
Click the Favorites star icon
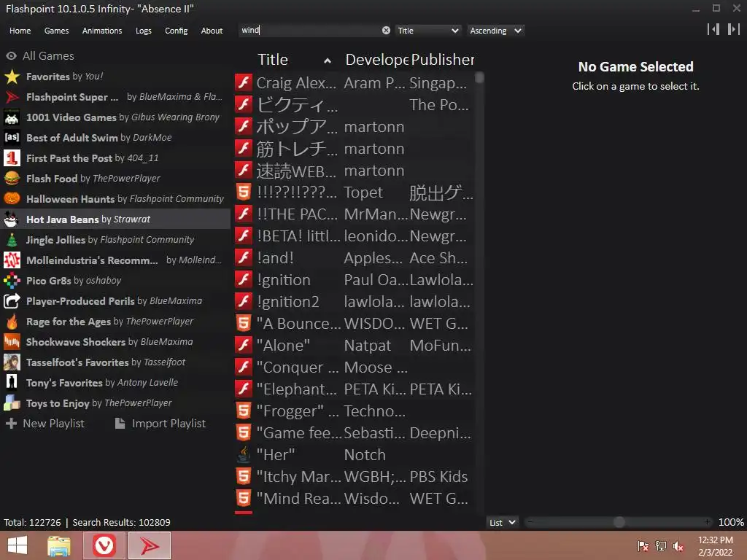point(12,76)
